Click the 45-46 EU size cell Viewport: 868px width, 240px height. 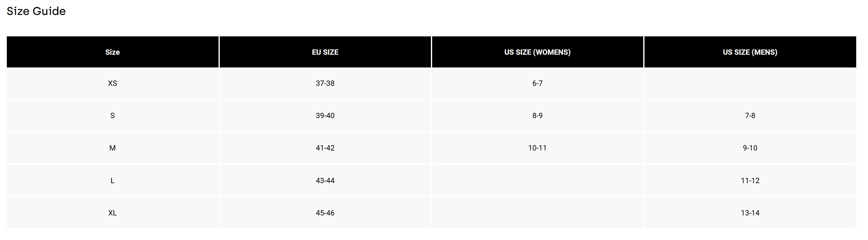[325, 213]
